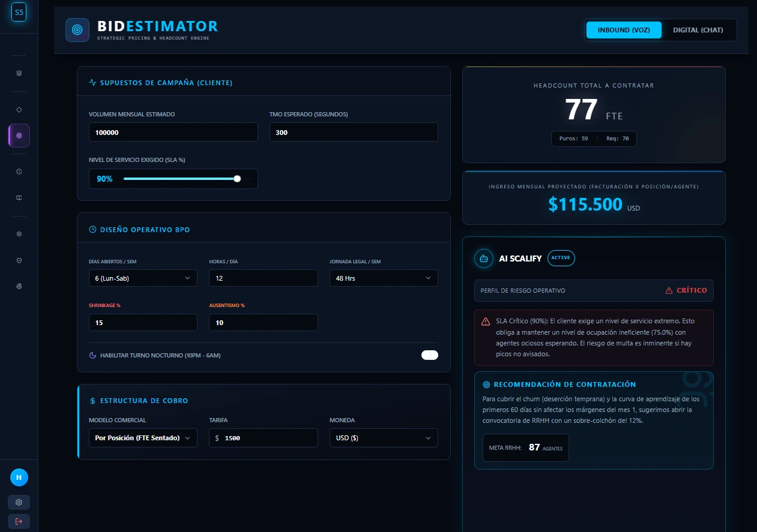Adjust the SLA service level slider handle
Viewport: 757px width, 532px height.
(x=237, y=179)
